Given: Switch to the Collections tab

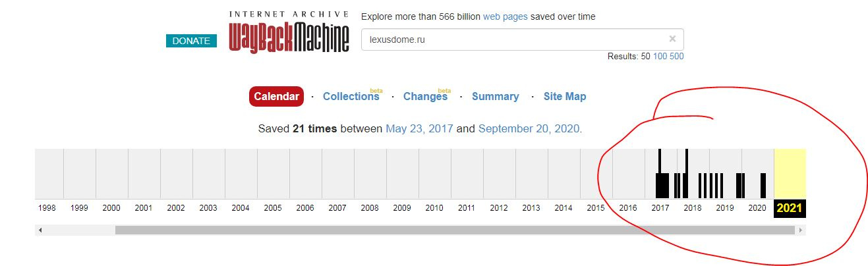Looking at the screenshot, I should coord(351,96).
